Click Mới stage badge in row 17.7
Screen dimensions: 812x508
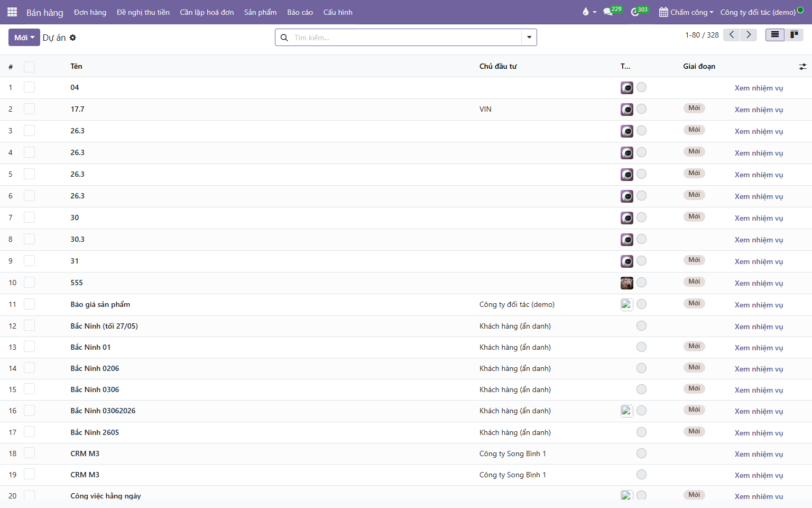(694, 108)
